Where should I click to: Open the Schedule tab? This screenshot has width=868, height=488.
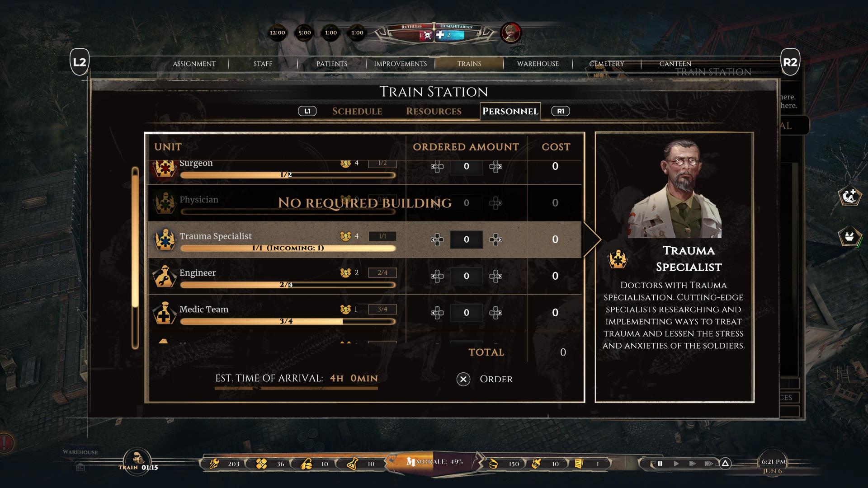tap(357, 111)
